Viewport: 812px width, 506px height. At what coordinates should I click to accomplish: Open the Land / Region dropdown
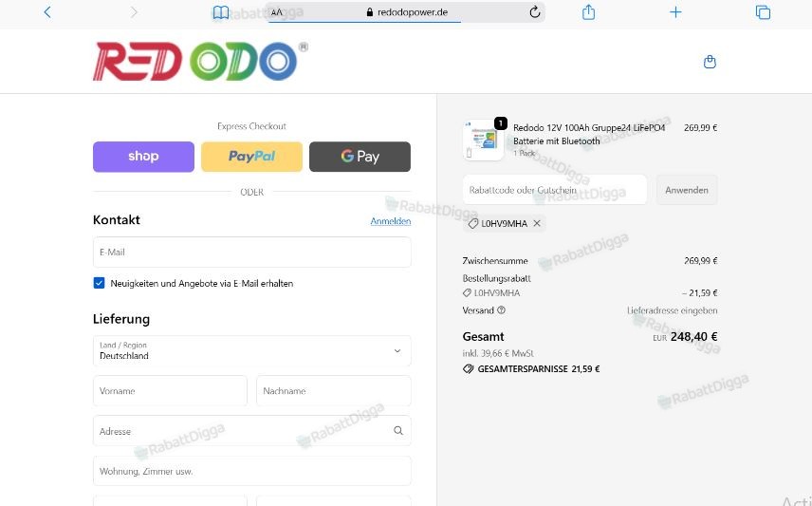point(252,351)
